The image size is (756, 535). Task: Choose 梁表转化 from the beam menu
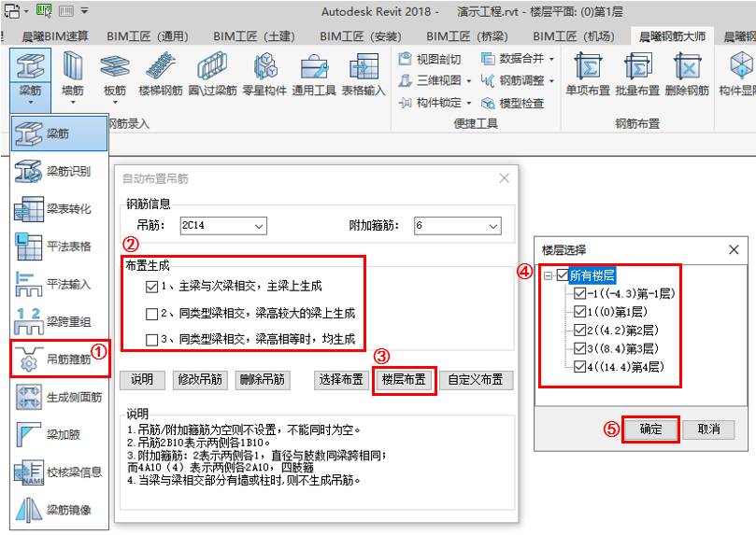point(59,209)
